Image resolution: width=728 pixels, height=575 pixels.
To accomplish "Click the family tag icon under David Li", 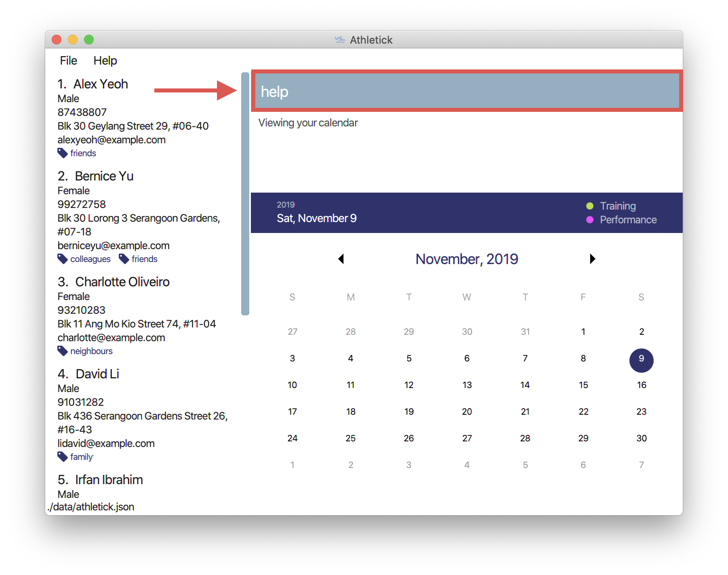I will tap(62, 457).
